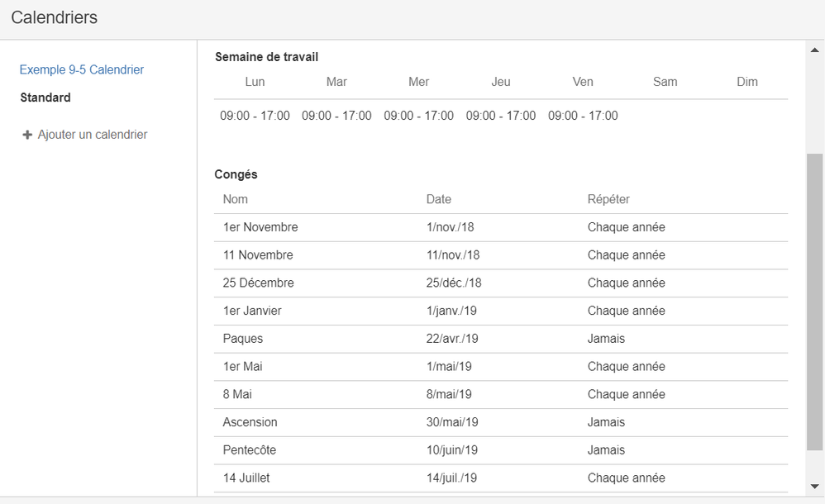
Task: Select the 1er Mai holiday name
Action: 242,367
